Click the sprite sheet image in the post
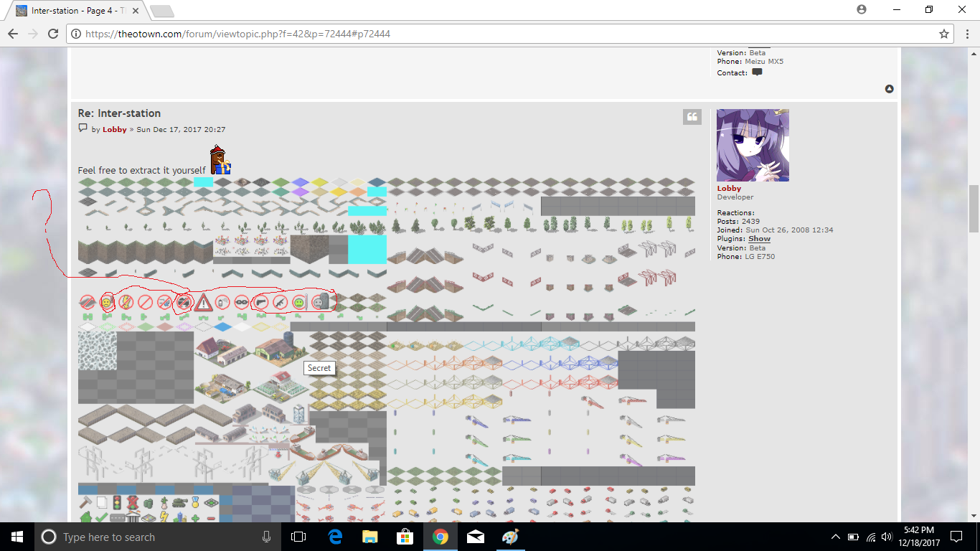The image size is (980, 551). pos(387,350)
